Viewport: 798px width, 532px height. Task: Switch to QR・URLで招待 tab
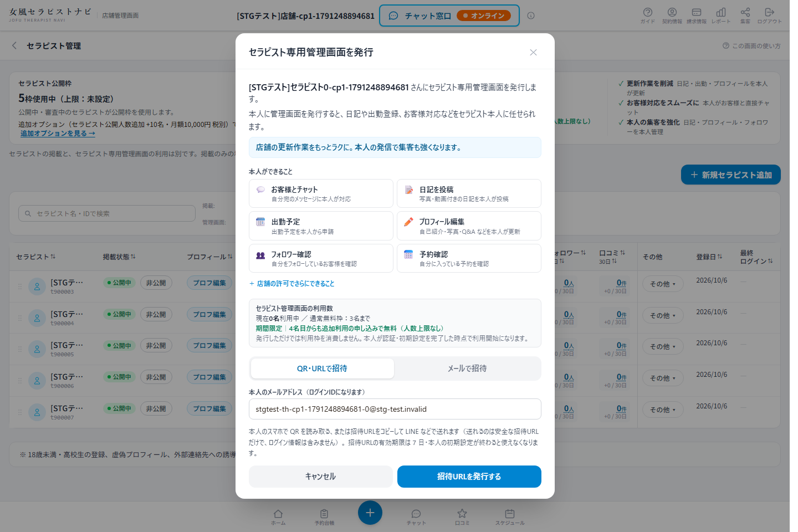322,369
